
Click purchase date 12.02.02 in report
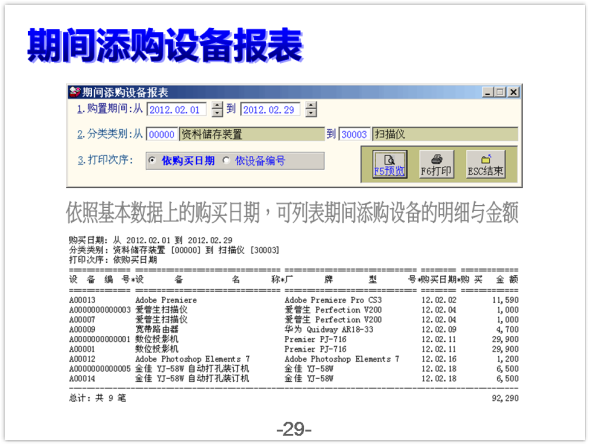click(x=439, y=300)
